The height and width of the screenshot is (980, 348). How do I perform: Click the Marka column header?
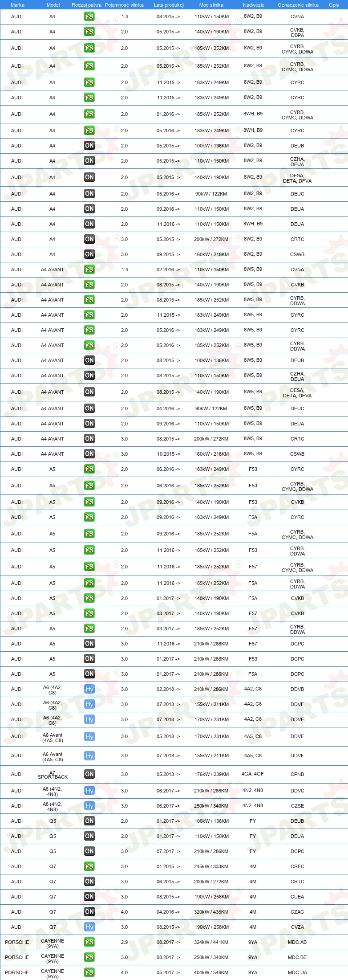pyautogui.click(x=17, y=5)
